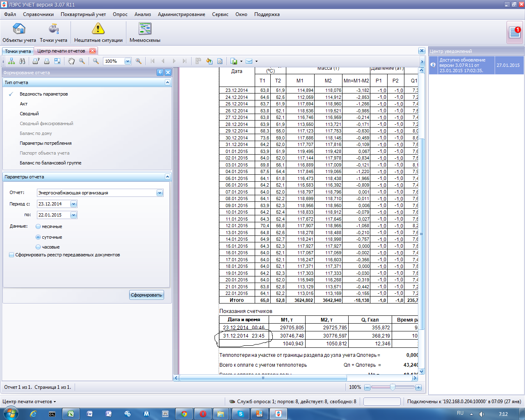Click the send by e-mail envelope icon
525x420 pixels.
(249, 61)
